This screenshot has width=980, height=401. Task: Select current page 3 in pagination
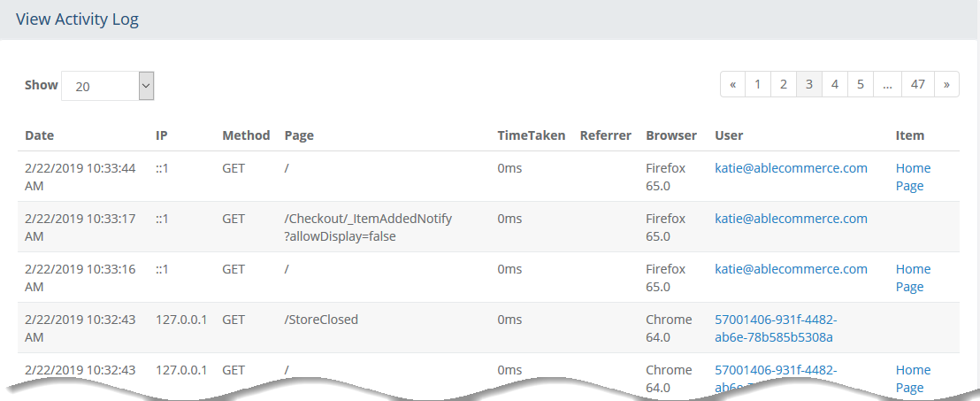tap(808, 84)
